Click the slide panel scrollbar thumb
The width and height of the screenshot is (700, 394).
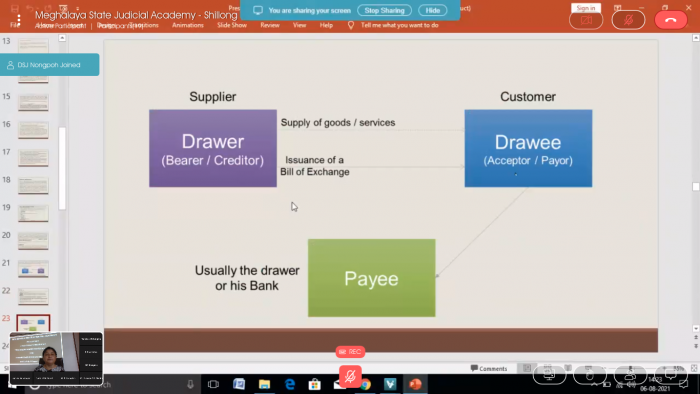coord(62,168)
